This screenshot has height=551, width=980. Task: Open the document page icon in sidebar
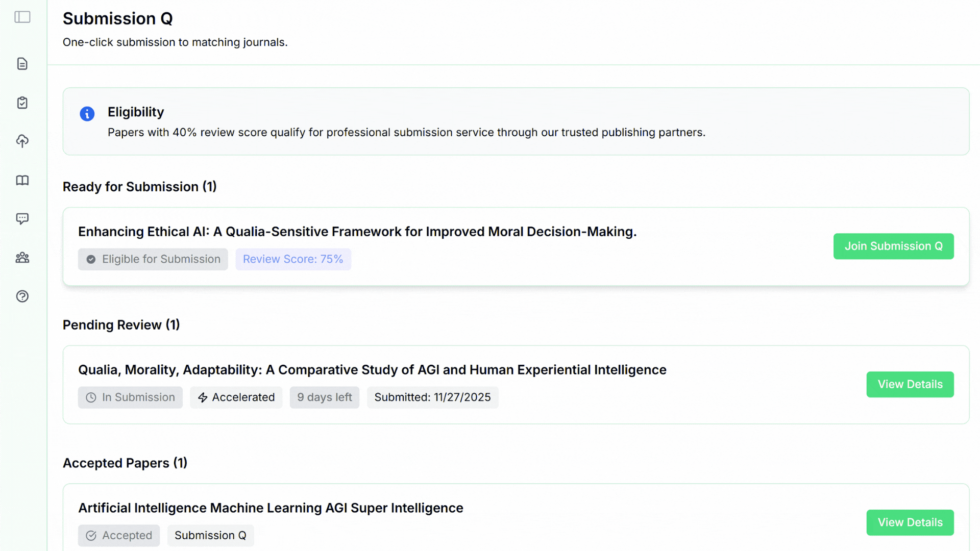pyautogui.click(x=22, y=64)
